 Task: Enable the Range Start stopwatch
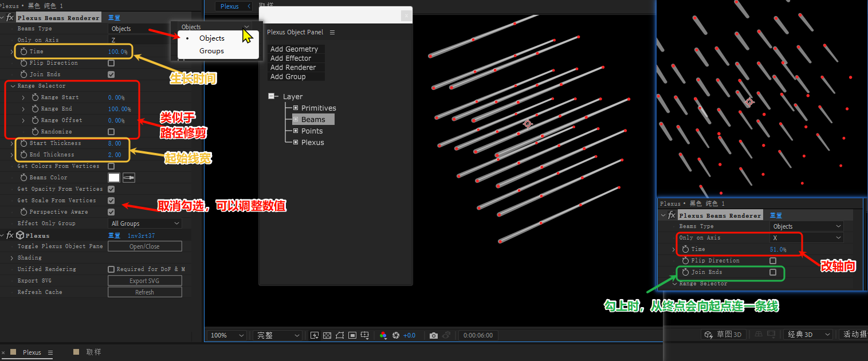click(x=35, y=97)
